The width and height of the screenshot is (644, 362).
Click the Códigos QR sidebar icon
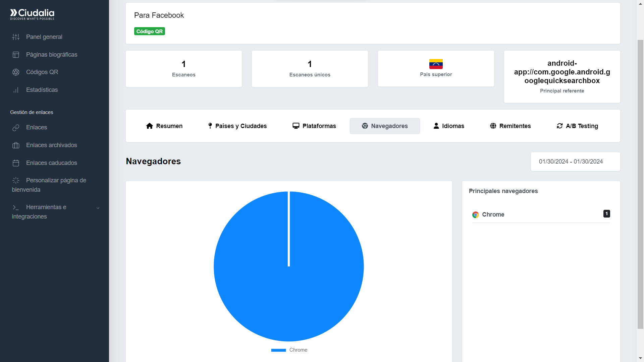tap(16, 72)
